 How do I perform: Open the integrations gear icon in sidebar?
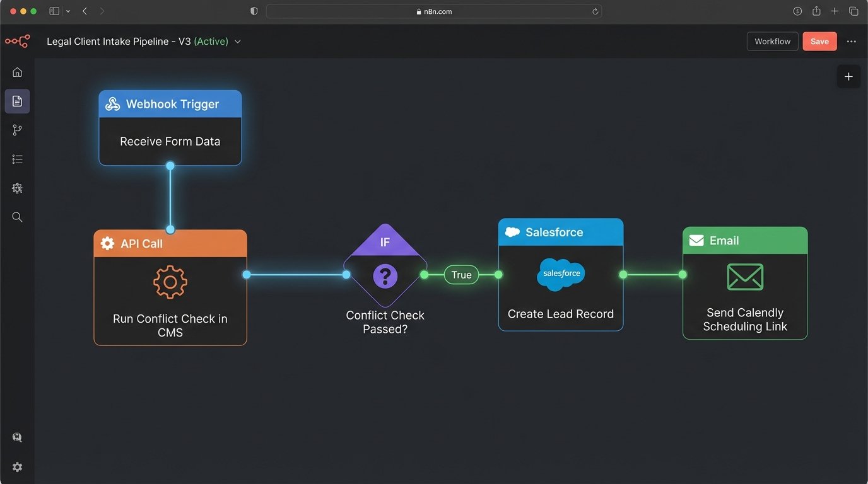[x=17, y=188]
